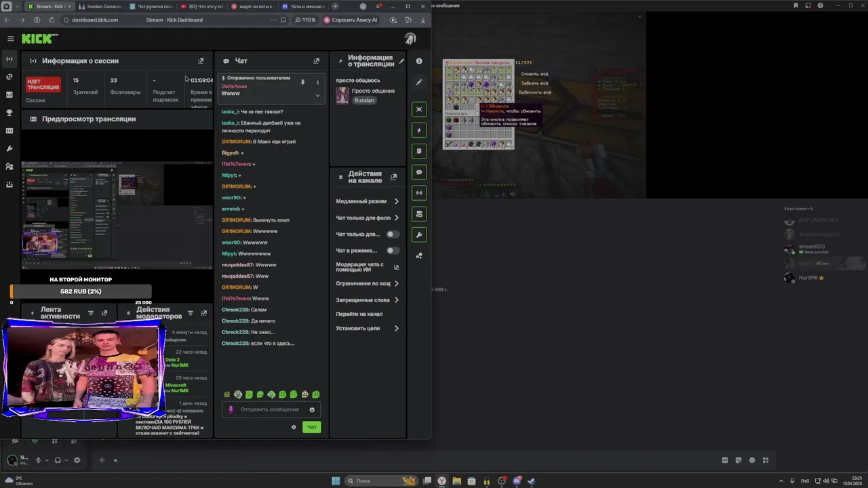This screenshot has width=868, height=488.
Task: Expand the pinned message chevron
Action: click(317, 96)
